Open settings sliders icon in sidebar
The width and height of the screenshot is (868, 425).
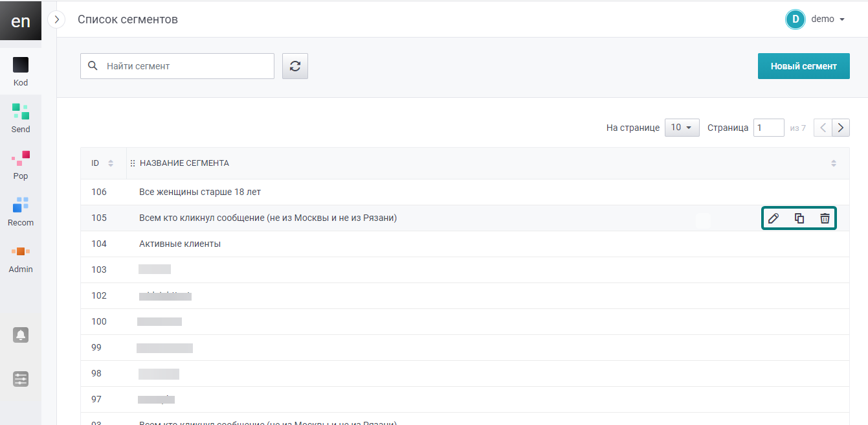click(x=21, y=379)
